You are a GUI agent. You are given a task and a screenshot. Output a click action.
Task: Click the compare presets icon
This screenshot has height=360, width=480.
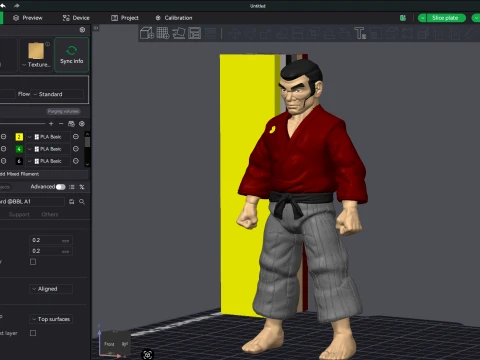(82, 187)
